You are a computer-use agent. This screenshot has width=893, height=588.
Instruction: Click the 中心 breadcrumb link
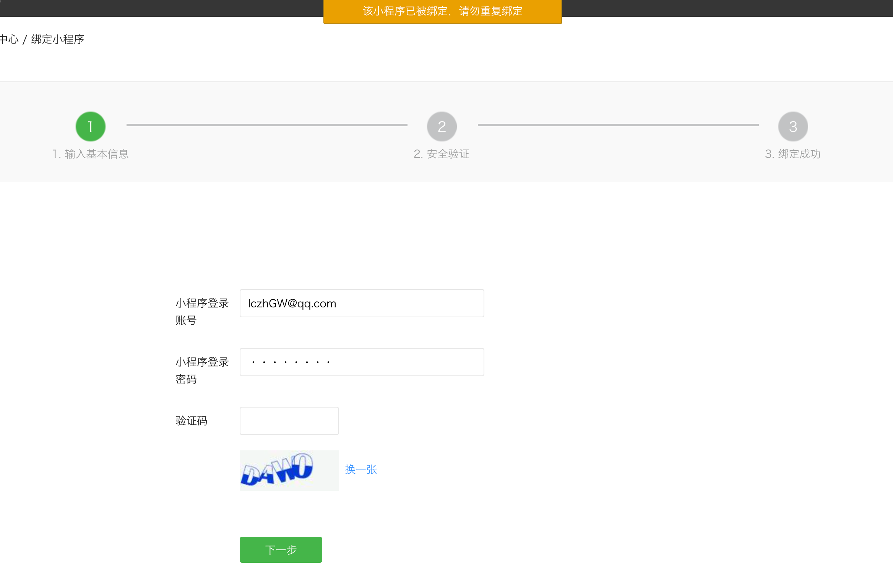coord(9,39)
